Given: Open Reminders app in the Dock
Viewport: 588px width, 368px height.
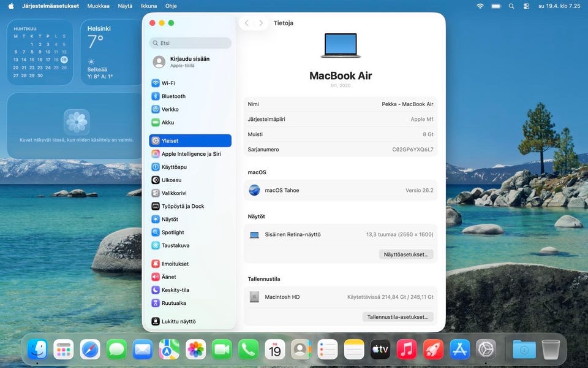Looking at the screenshot, I should point(328,350).
